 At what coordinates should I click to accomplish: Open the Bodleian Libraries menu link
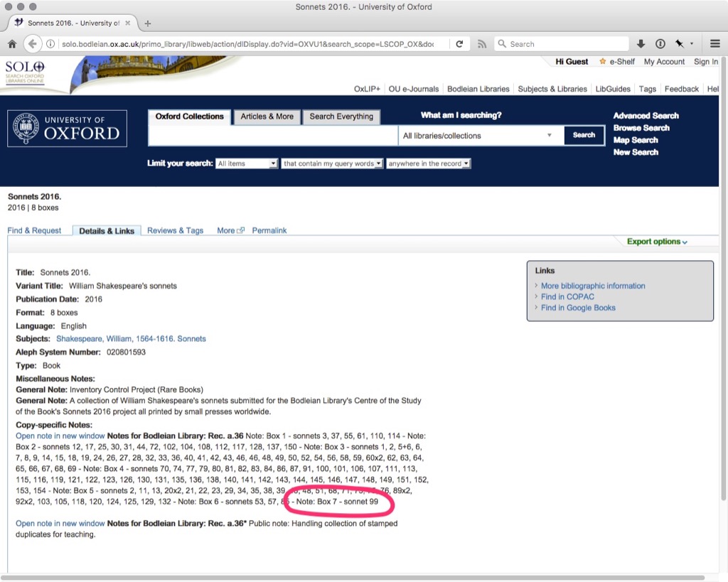pyautogui.click(x=478, y=89)
